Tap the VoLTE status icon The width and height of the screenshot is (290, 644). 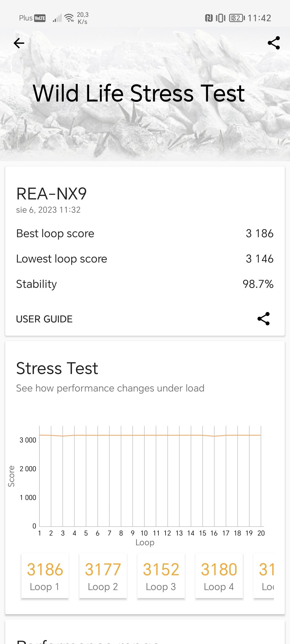40,18
